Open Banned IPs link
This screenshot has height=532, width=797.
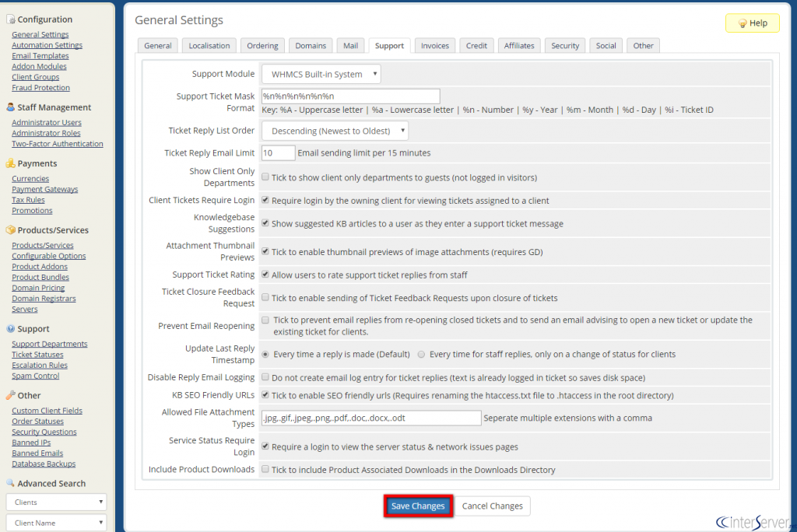31,443
